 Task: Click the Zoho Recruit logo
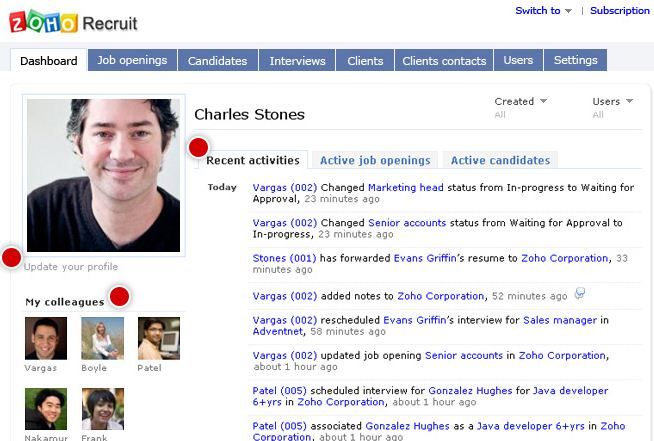pyautogui.click(x=73, y=22)
